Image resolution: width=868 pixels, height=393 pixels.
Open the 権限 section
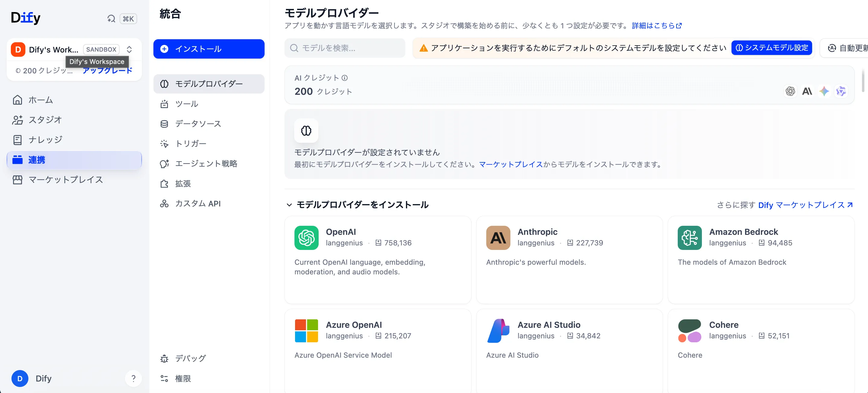tap(209, 379)
